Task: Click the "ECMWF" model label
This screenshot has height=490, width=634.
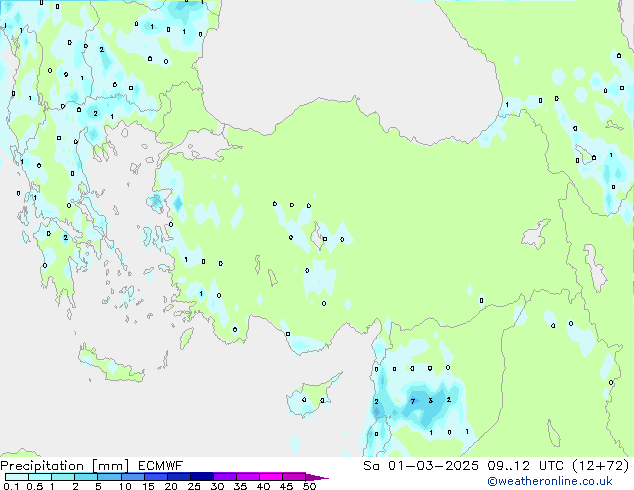Action: pyautogui.click(x=161, y=466)
